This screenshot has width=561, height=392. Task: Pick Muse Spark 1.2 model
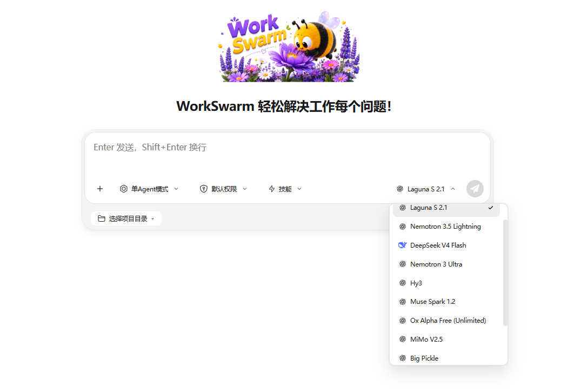pos(446,301)
